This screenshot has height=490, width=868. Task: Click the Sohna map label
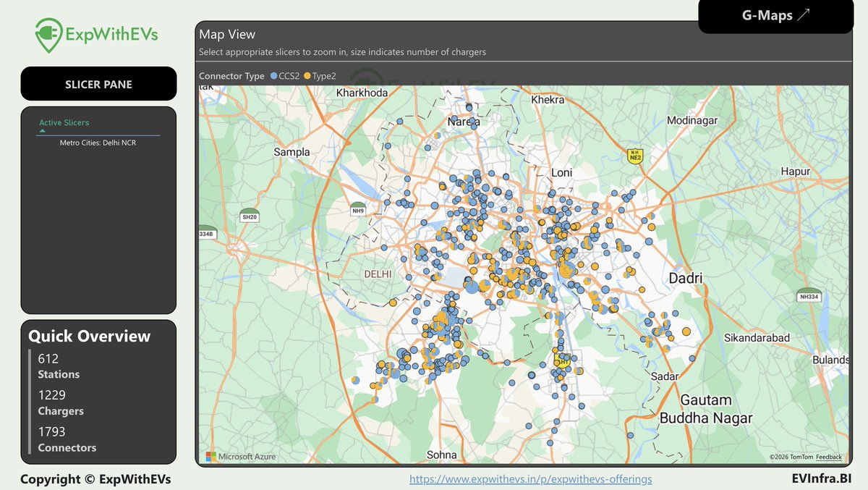(442, 455)
